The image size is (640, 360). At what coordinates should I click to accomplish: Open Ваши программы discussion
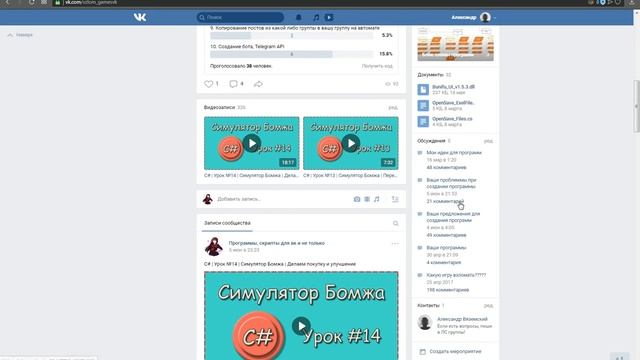click(x=446, y=248)
